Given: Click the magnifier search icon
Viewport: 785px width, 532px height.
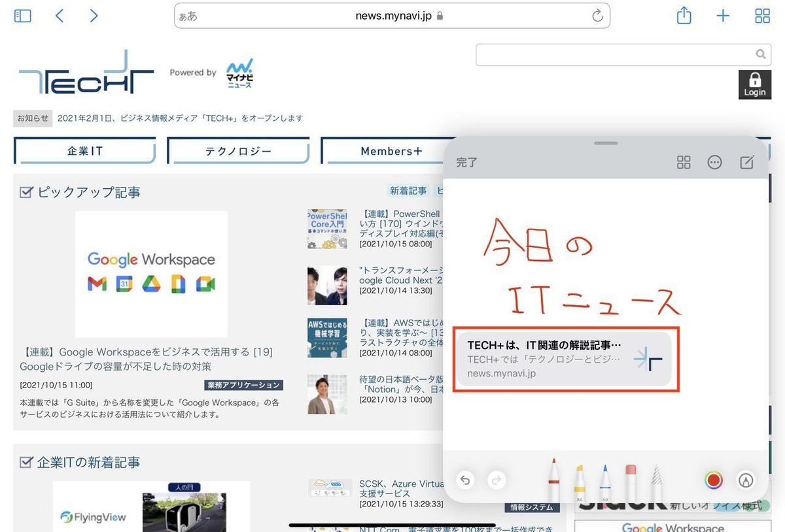Looking at the screenshot, I should (760, 54).
